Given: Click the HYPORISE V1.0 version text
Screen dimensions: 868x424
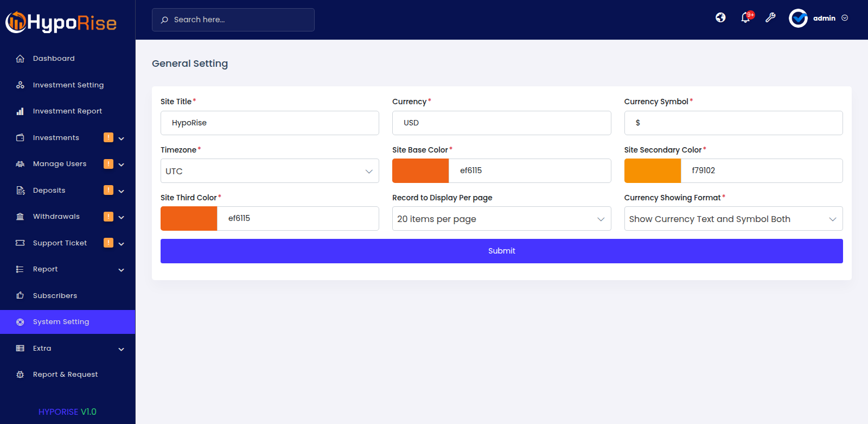Looking at the screenshot, I should point(67,412).
